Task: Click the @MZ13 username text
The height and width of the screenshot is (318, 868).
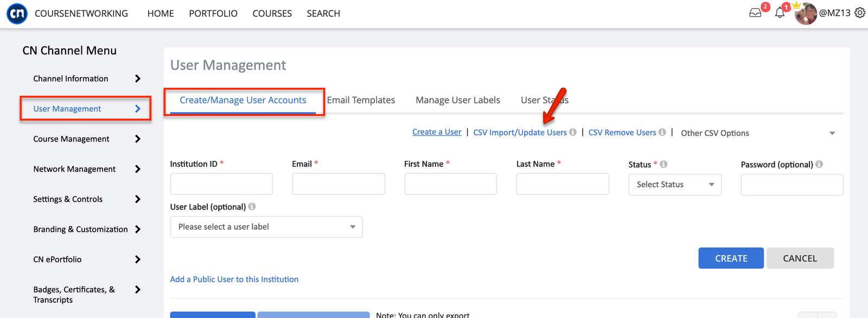Action: pos(834,13)
